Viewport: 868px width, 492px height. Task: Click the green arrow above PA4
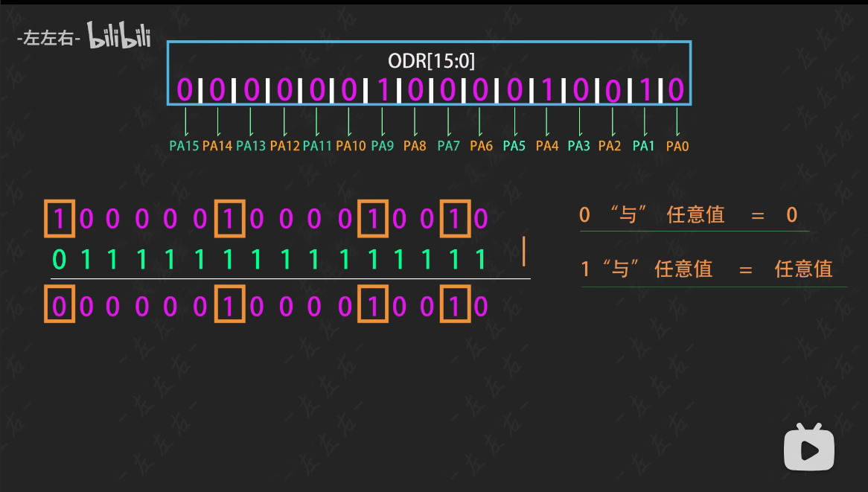click(546, 121)
